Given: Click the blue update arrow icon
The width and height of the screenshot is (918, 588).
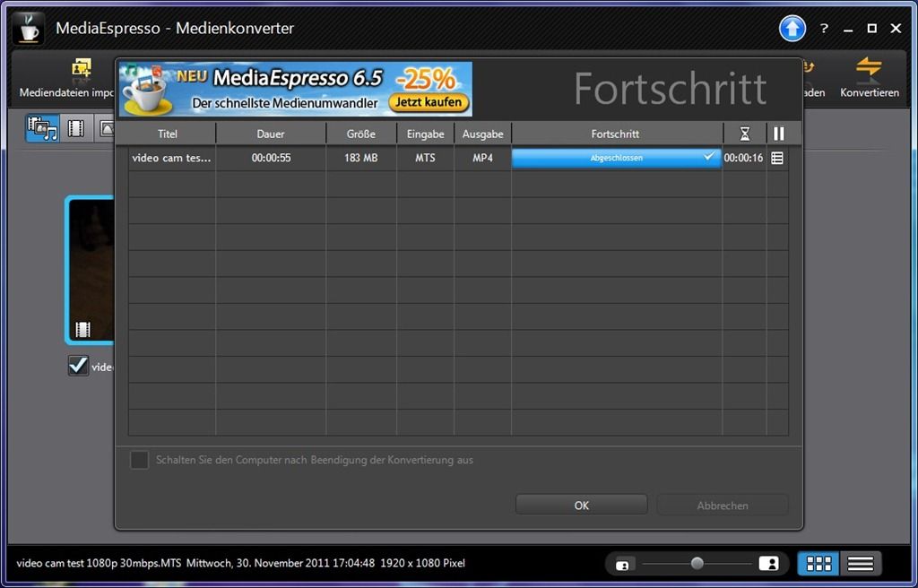Looking at the screenshot, I should click(x=792, y=29).
